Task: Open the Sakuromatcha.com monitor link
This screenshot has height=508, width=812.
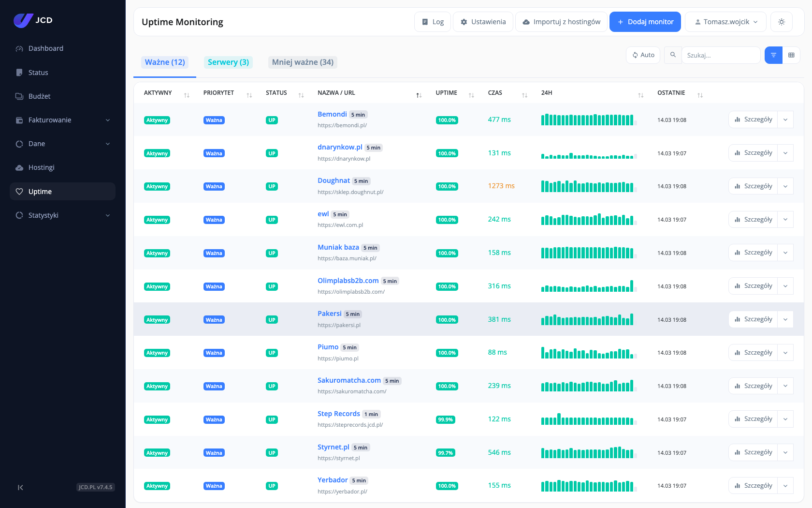Action: (349, 380)
